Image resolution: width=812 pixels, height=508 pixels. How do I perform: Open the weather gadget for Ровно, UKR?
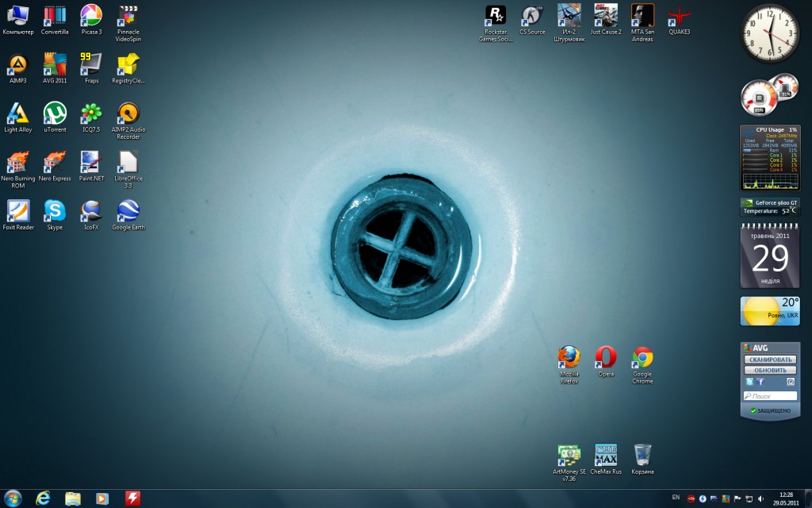point(770,311)
